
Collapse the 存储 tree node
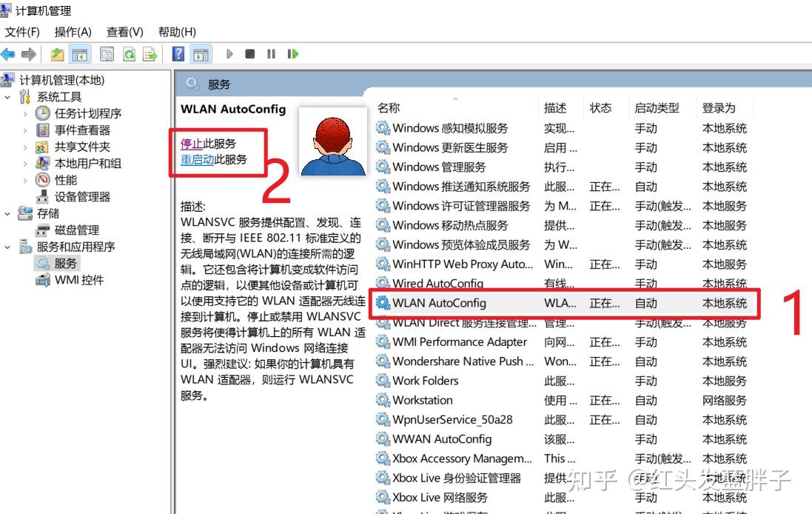click(7, 213)
